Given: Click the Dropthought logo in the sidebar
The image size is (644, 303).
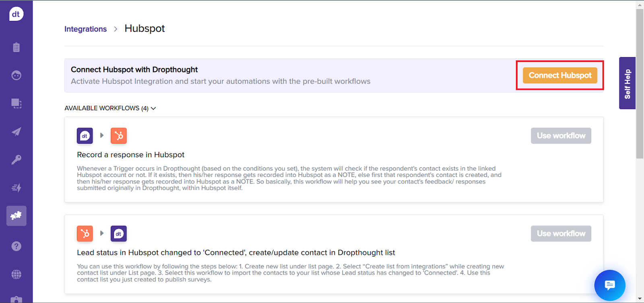Looking at the screenshot, I should [16, 14].
